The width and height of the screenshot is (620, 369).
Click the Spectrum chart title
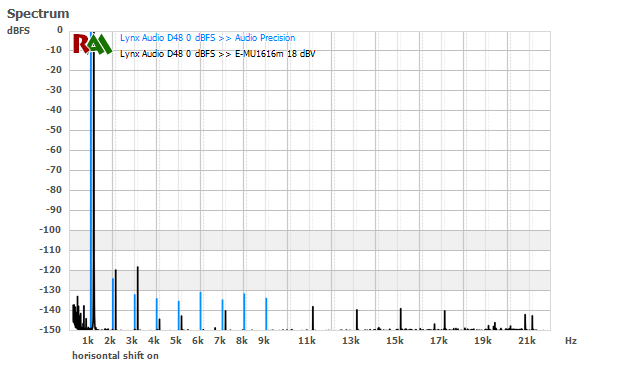[38, 13]
